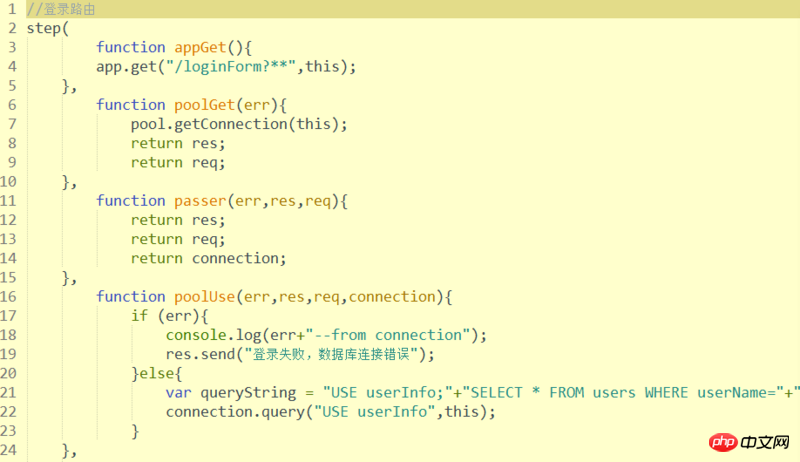Click the console.log statement
The width and height of the screenshot is (800, 462).
tap(209, 335)
